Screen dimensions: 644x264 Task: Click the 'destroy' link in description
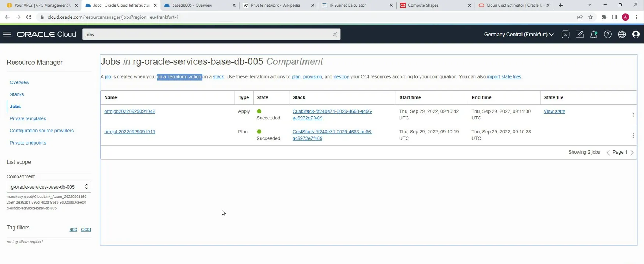click(341, 77)
